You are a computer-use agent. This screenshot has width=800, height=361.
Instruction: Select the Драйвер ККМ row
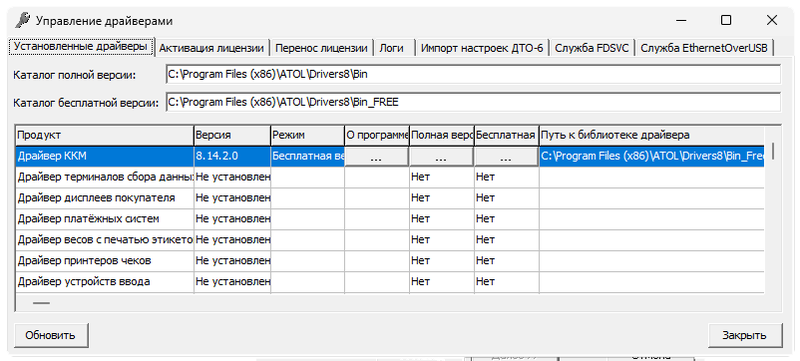390,157
